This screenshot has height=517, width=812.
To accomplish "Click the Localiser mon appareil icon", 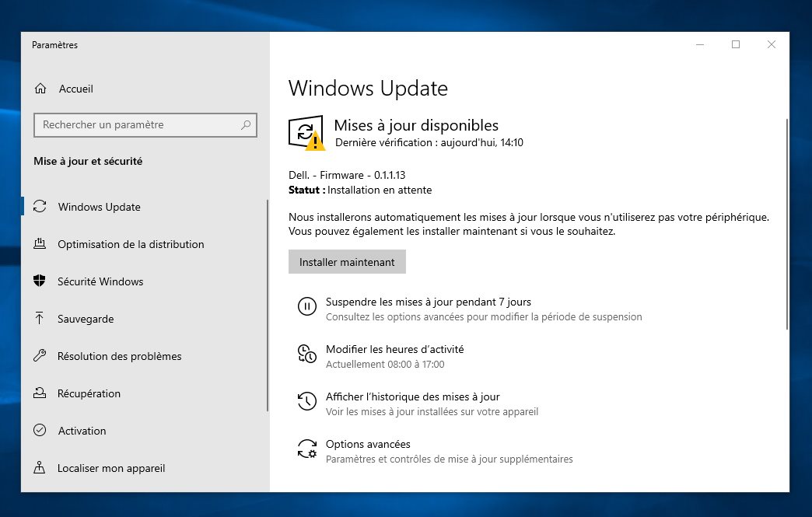I will 40,467.
